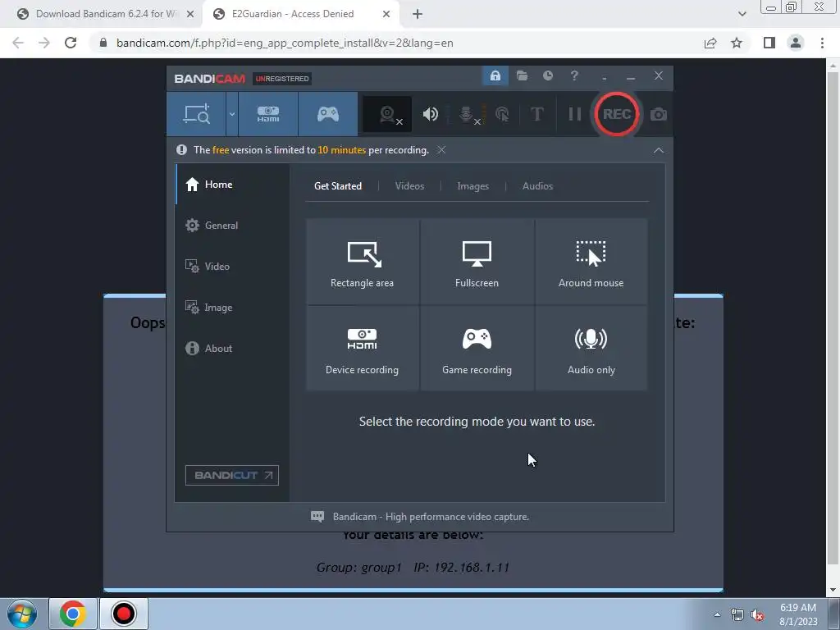
Task: Open Video settings in sidebar
Action: pyautogui.click(x=232, y=267)
